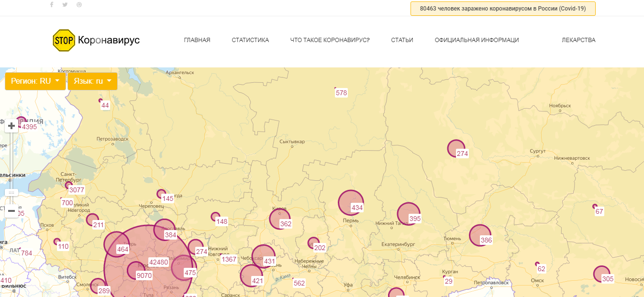Click the 4395 cases label
The image size is (644, 297).
coord(29,127)
